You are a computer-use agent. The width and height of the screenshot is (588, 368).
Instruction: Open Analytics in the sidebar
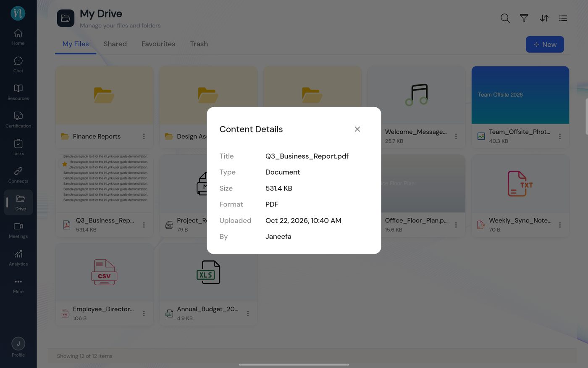coord(18,258)
